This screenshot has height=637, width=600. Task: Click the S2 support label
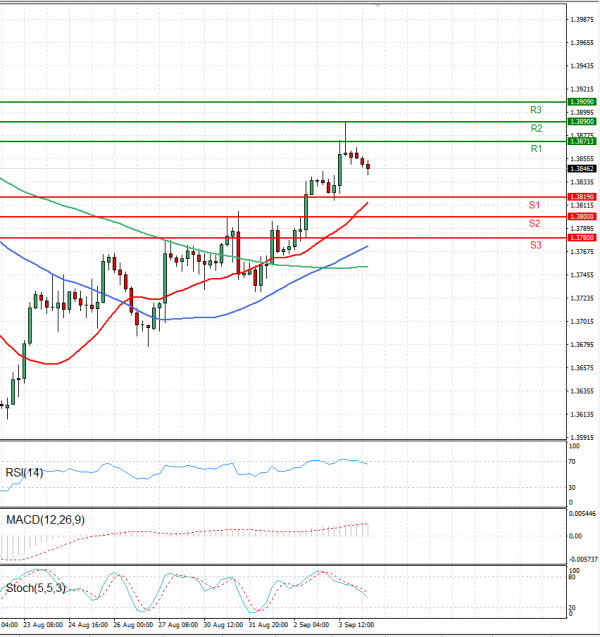(534, 223)
